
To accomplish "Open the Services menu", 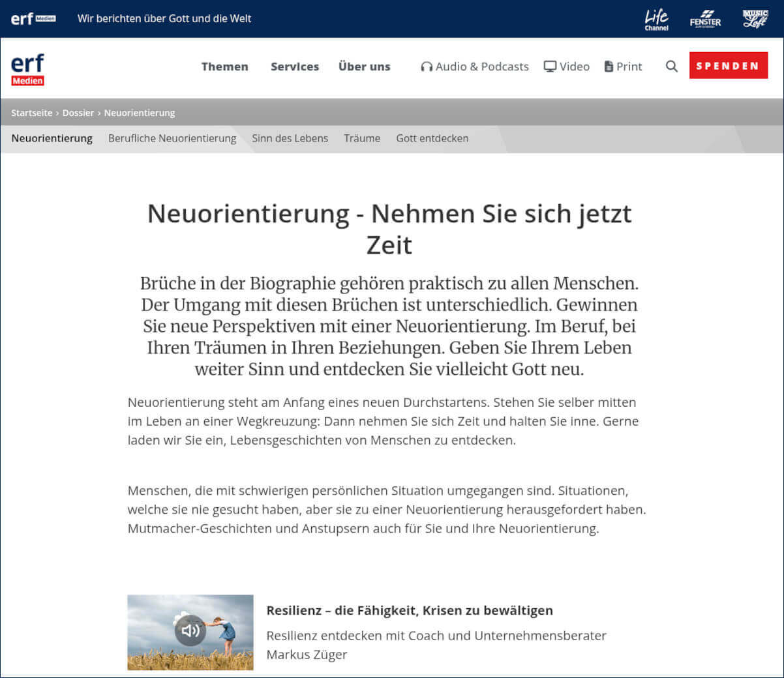I will 295,66.
